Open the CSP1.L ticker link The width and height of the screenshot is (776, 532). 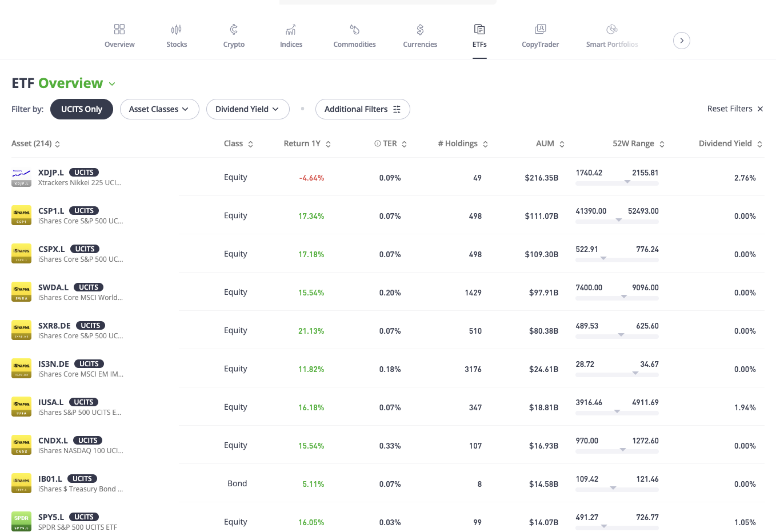pos(51,211)
